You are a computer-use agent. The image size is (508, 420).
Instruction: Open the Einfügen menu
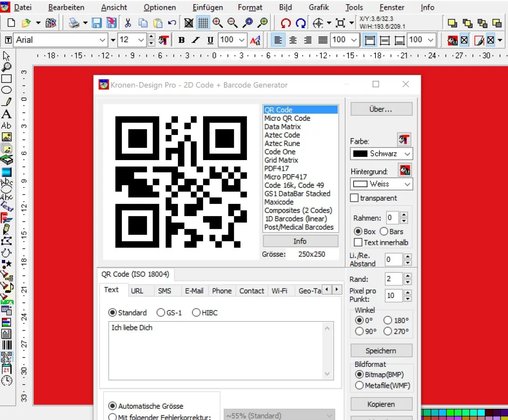[x=207, y=7]
